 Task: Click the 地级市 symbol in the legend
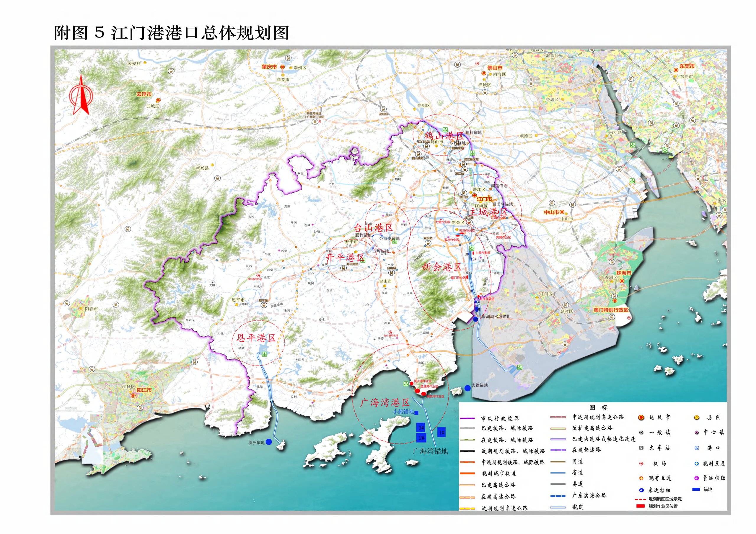point(641,417)
